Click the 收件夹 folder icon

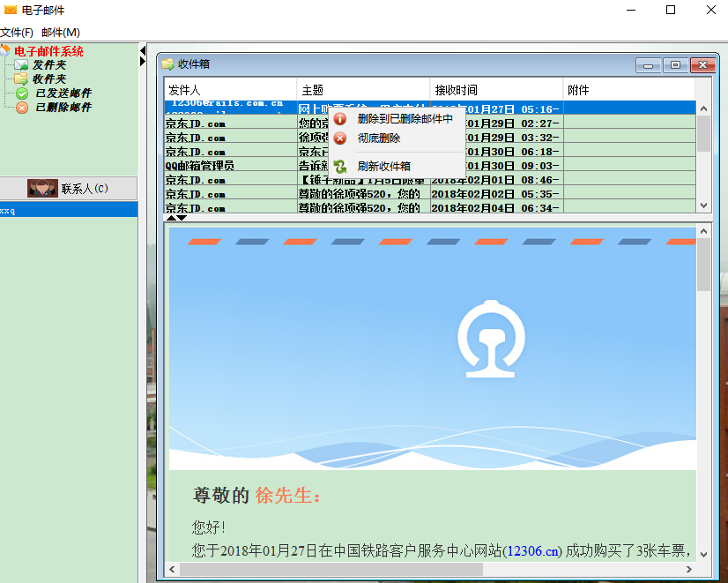point(21,79)
